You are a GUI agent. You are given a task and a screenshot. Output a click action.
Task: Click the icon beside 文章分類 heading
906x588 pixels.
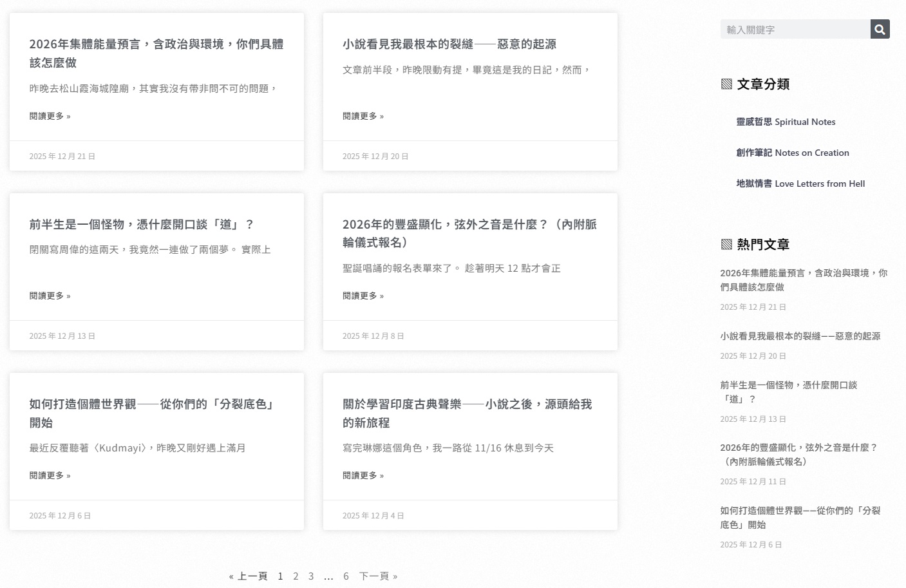coord(726,83)
